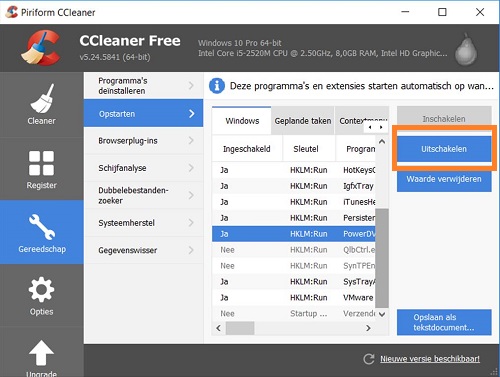
Task: Select the IgfxTray startup row
Action: (294, 186)
